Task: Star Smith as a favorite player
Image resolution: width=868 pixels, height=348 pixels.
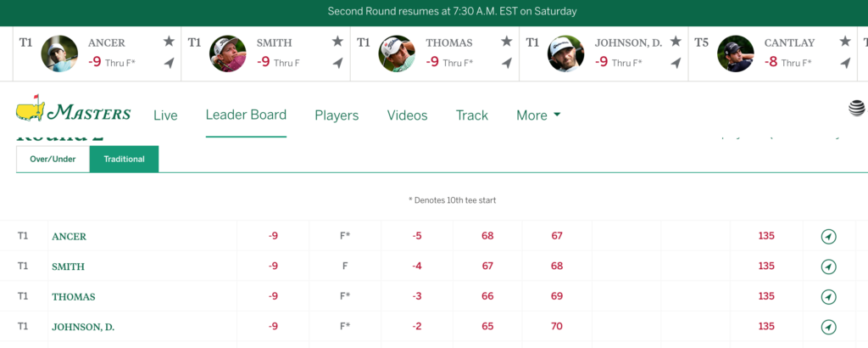Action: click(x=337, y=42)
